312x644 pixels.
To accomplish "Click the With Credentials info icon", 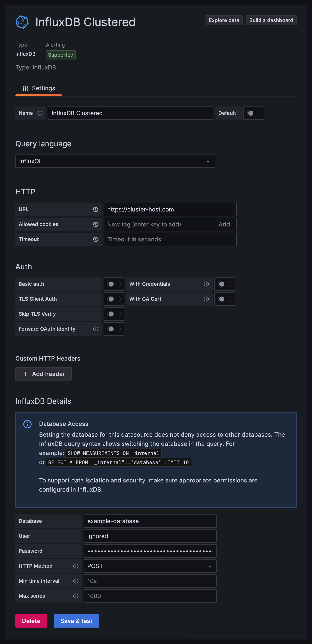I will [206, 284].
